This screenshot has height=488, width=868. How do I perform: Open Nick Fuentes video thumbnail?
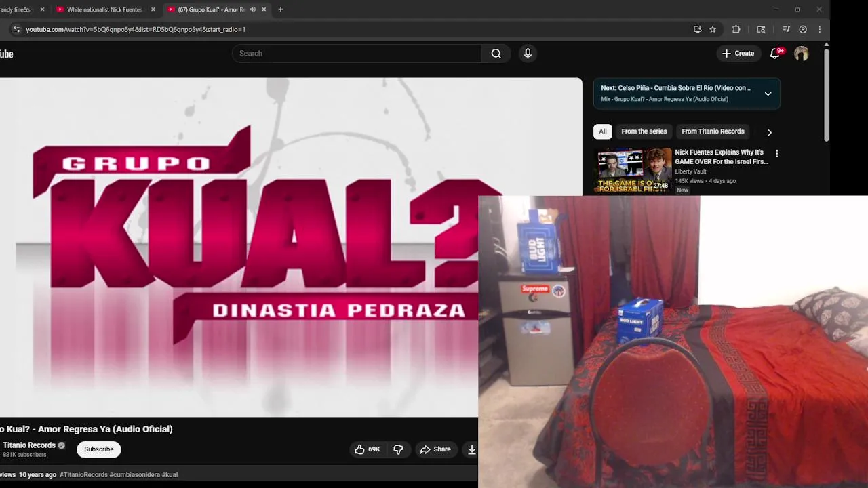tap(633, 170)
